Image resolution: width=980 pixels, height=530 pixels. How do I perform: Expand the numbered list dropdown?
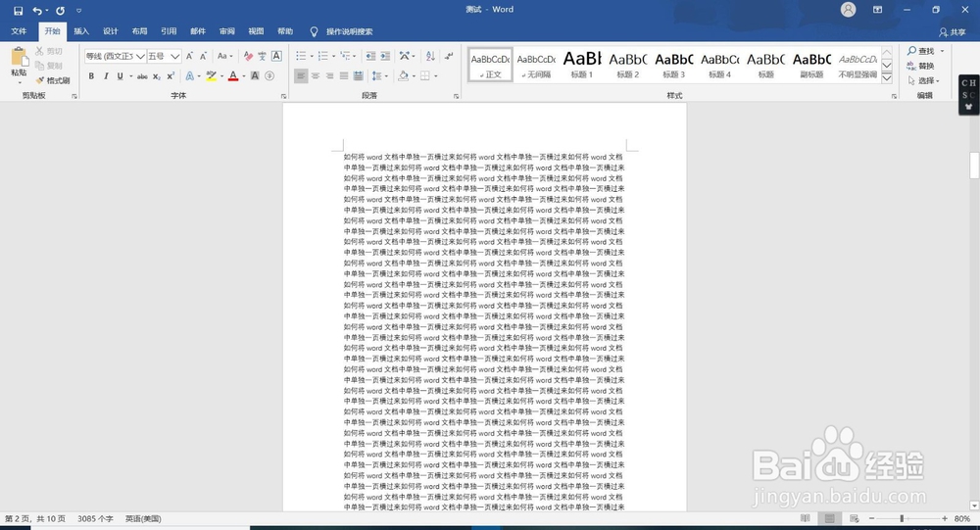(x=333, y=56)
